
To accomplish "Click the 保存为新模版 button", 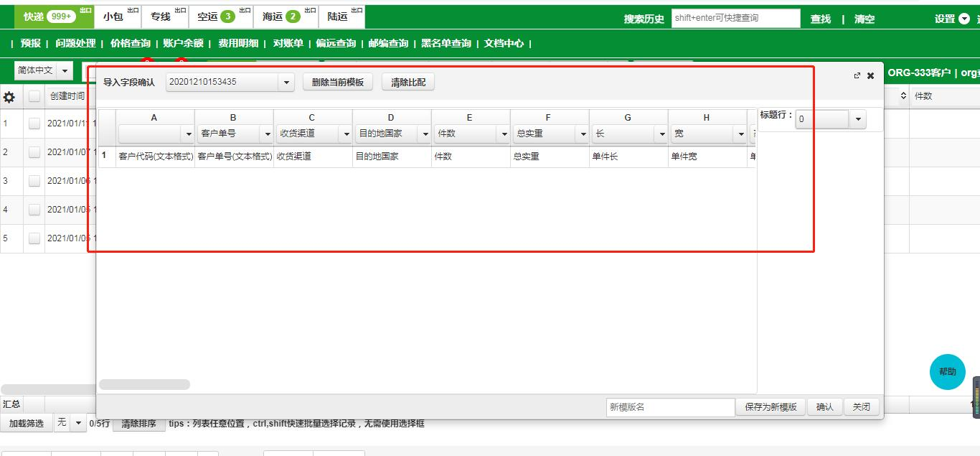I will (771, 407).
